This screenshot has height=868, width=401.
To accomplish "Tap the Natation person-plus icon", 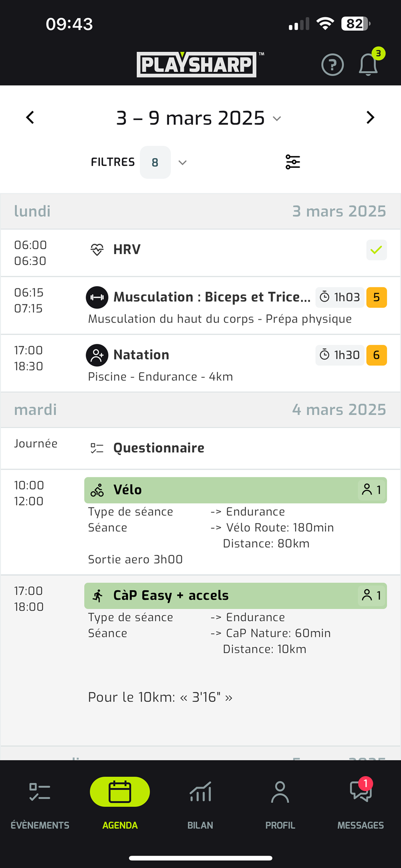I will click(97, 355).
